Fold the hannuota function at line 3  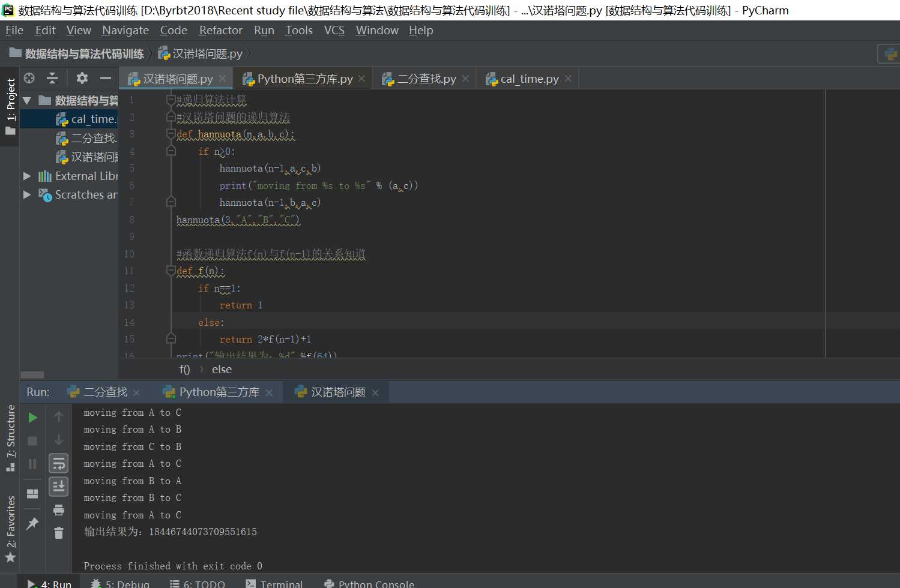[171, 134]
